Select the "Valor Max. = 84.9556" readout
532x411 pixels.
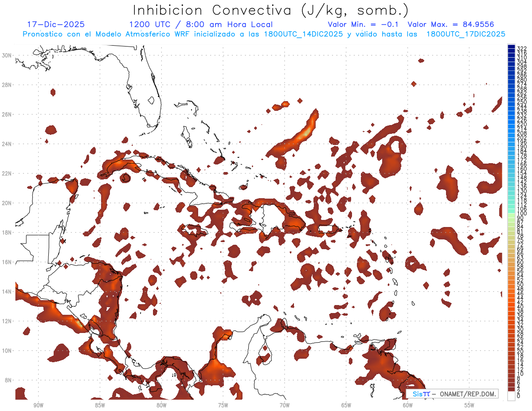pyautogui.click(x=451, y=24)
